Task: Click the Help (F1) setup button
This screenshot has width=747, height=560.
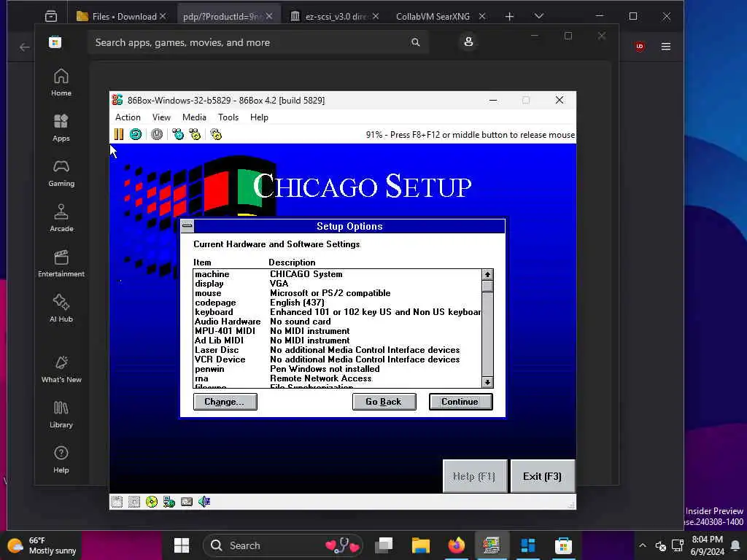Action: coord(474,476)
